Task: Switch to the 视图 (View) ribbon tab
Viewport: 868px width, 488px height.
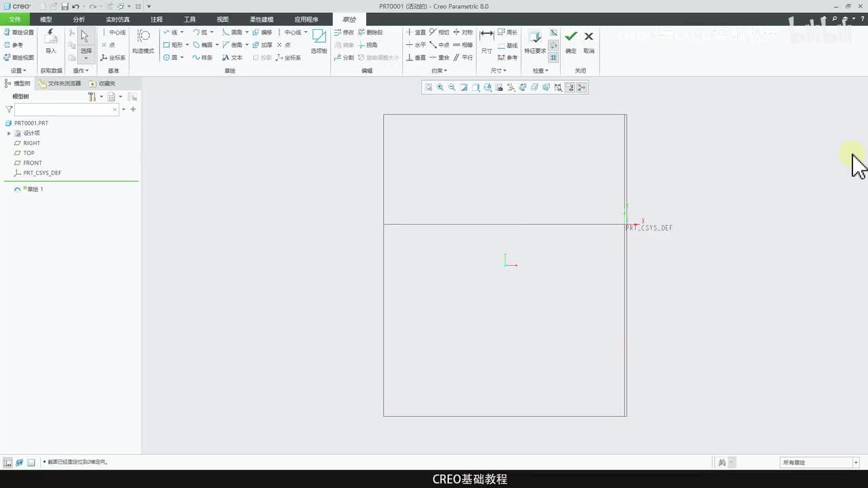Action: point(222,20)
